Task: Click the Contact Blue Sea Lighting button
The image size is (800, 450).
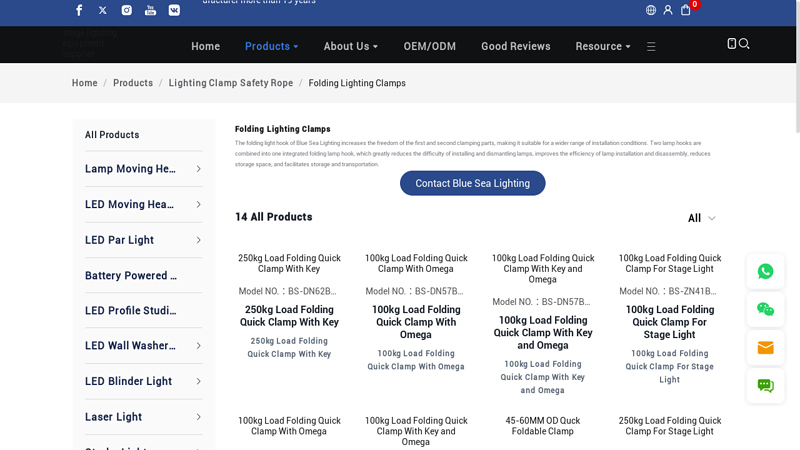Action: point(472,183)
